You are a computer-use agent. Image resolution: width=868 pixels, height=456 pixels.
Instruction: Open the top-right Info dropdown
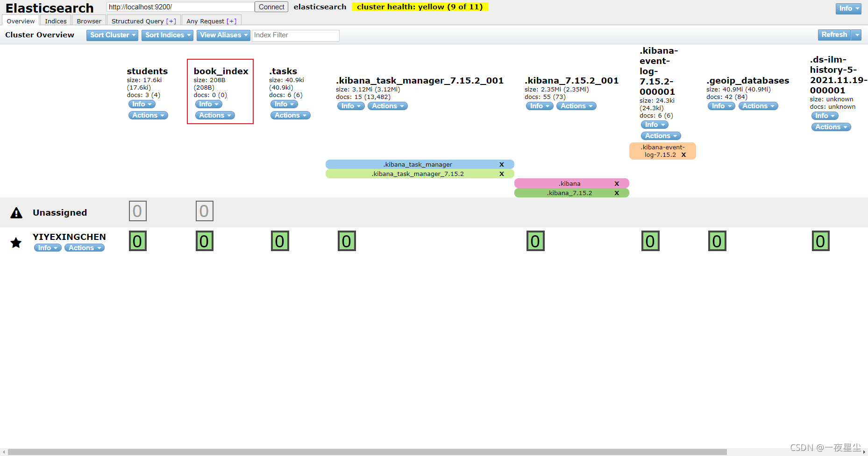(x=848, y=8)
